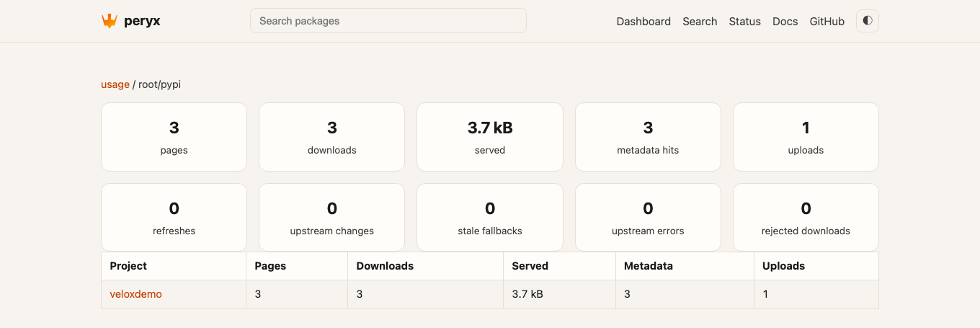Go to the Search nav item
This screenshot has width=980, height=328.
click(x=700, y=22)
